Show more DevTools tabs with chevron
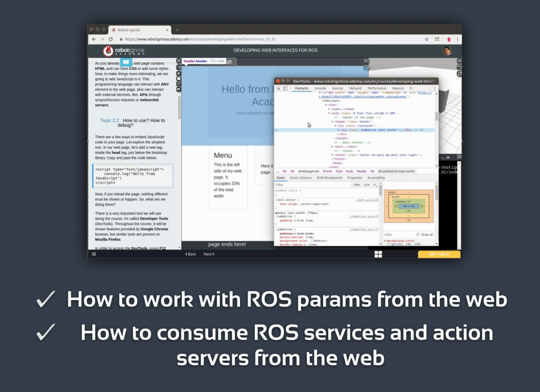Screen dimensions: 540x392 tap(411, 89)
